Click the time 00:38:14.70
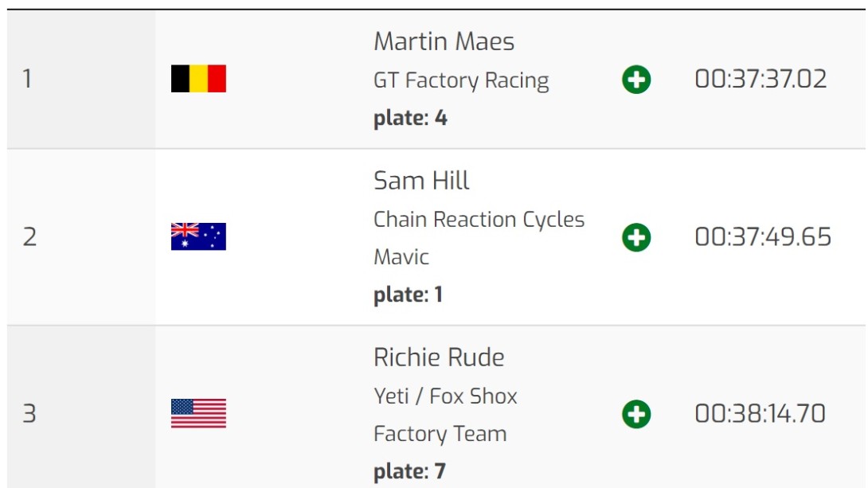 click(760, 413)
